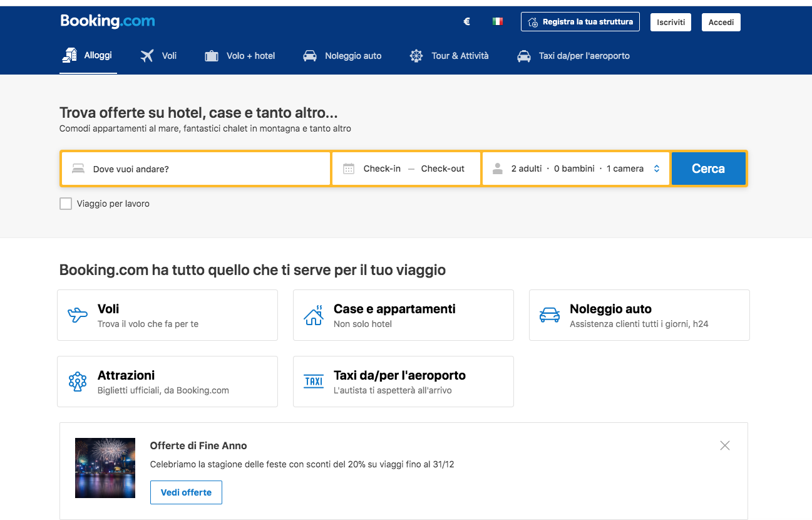
Task: Click the house icon in Case e appartamenti
Action: 314,315
